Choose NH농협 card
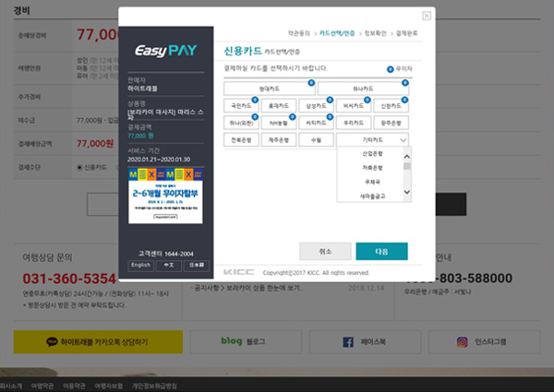Image resolution: width=554 pixels, height=392 pixels. click(279, 123)
